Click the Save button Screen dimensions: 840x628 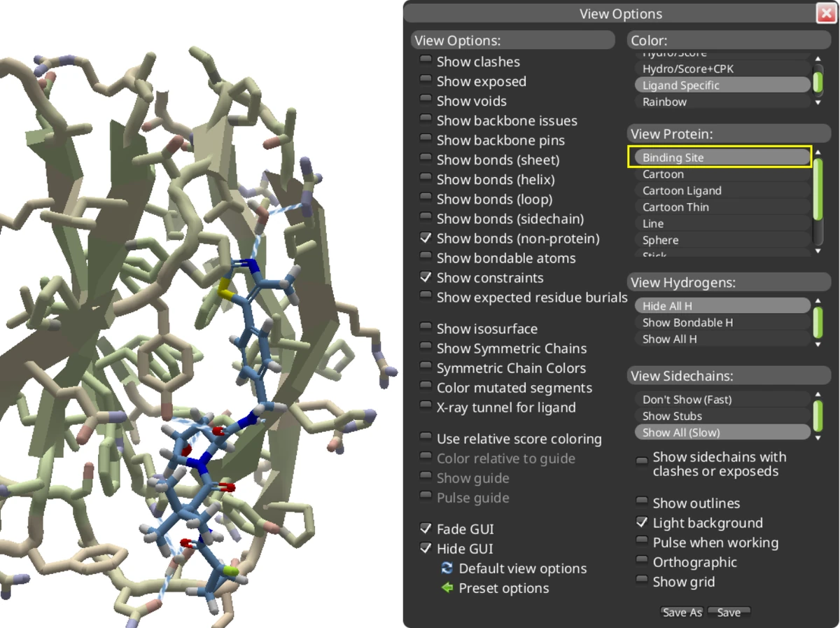tap(729, 612)
